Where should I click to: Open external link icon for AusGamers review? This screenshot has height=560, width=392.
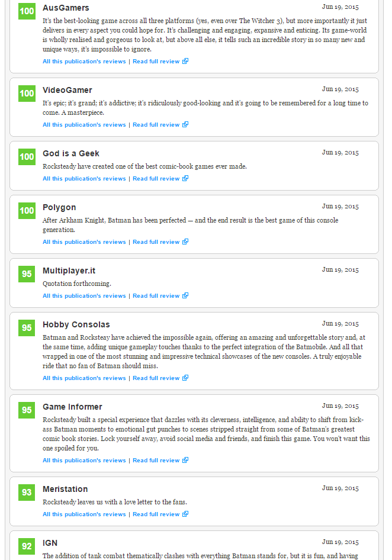click(x=185, y=62)
